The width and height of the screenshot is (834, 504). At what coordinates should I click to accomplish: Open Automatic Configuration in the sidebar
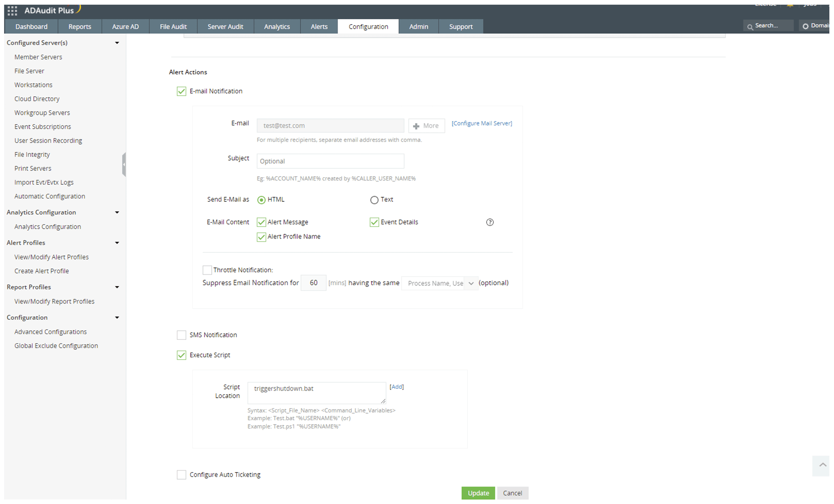point(49,196)
